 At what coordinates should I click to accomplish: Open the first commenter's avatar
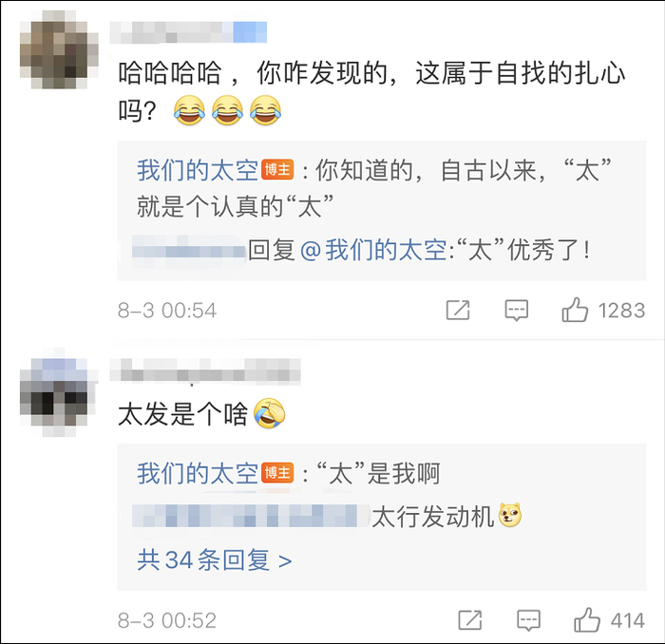point(59,50)
